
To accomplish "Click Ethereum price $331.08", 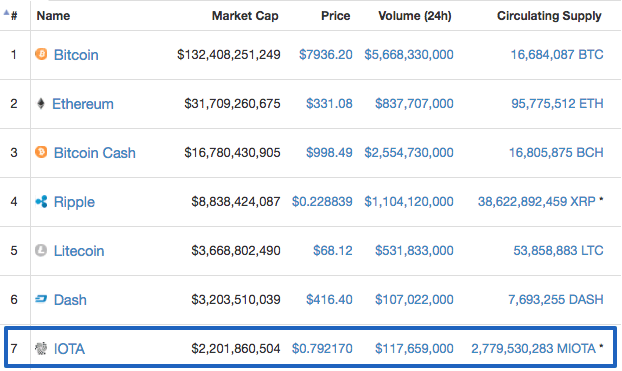I will [329, 104].
